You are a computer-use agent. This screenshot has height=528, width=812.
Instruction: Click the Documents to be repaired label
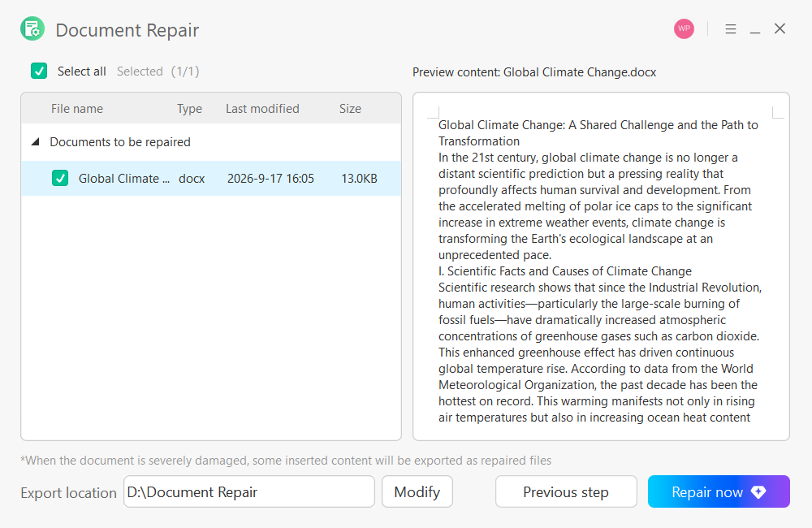(120, 142)
